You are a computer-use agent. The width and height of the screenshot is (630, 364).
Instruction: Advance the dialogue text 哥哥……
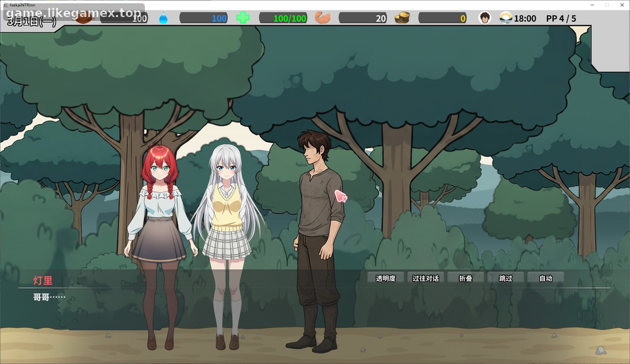pos(49,297)
